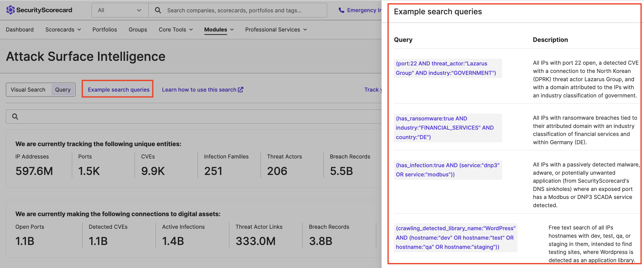This screenshot has height=268, width=644.
Task: Expand the Core Tools menu
Action: pyautogui.click(x=176, y=30)
